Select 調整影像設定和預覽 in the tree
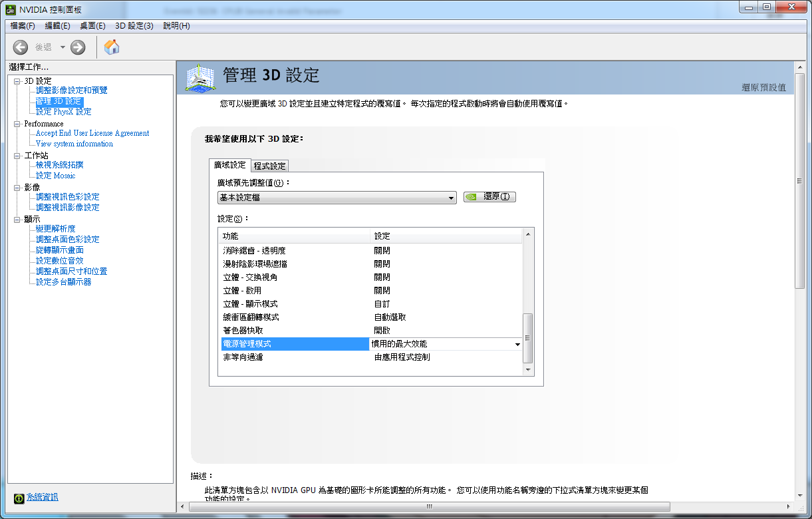Viewport: 812px width, 519px height. (x=71, y=90)
